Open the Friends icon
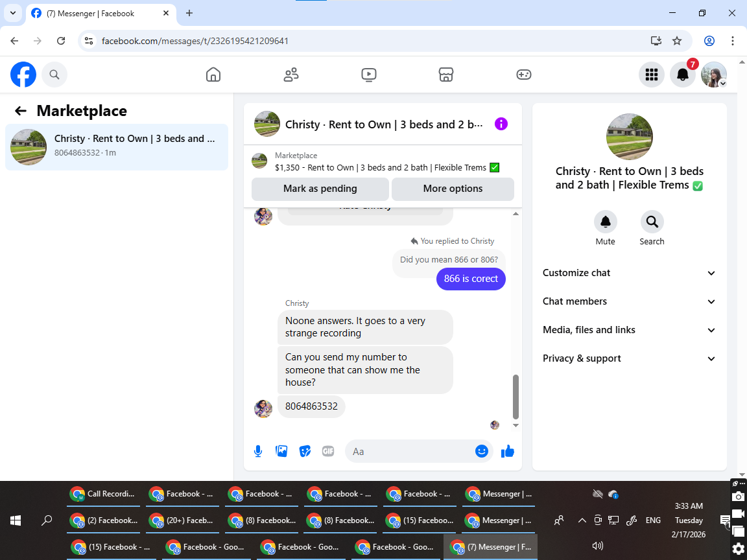Screen dimensions: 747x560 pos(291,75)
